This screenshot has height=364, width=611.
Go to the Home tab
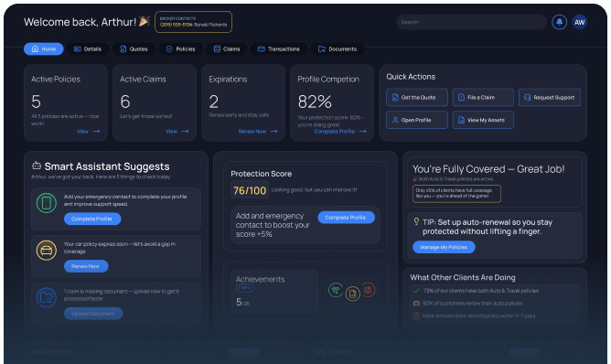pos(44,48)
